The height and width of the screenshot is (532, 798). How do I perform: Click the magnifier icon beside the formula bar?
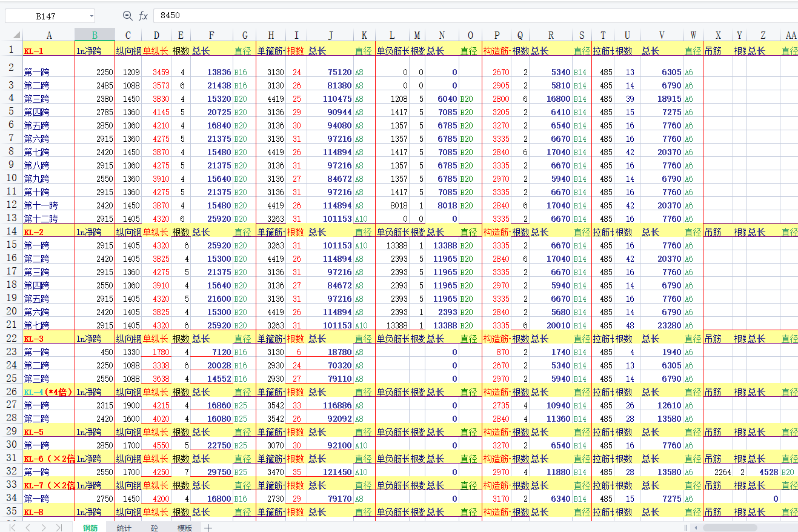point(127,16)
